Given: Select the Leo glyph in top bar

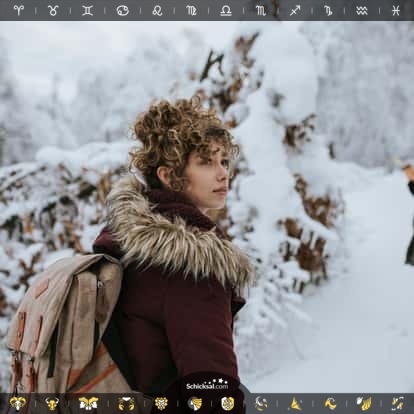Looking at the screenshot, I should (x=157, y=10).
